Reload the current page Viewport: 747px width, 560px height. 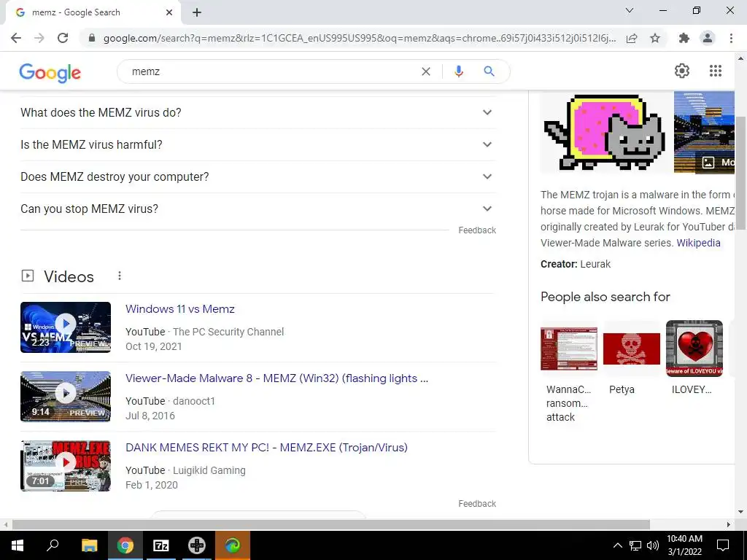63,38
